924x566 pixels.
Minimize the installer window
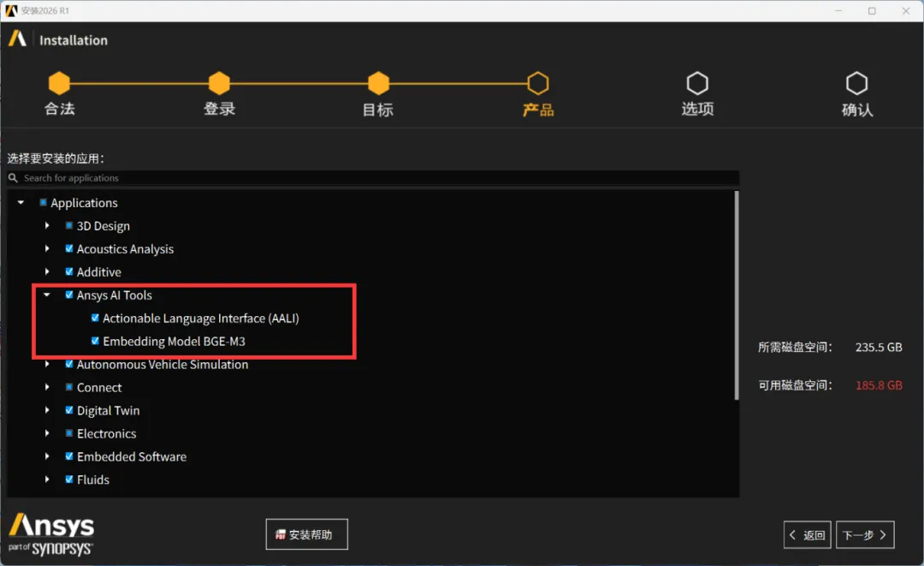(x=838, y=10)
